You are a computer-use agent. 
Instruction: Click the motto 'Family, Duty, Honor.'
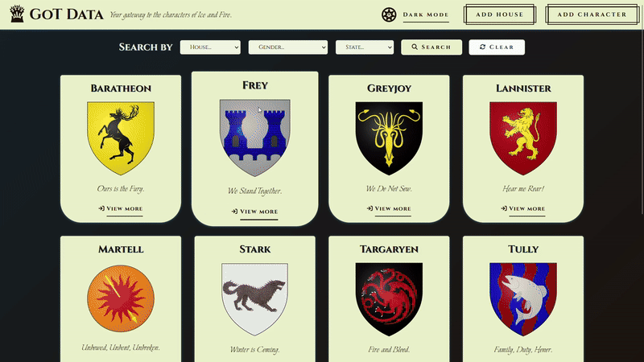coord(523,350)
